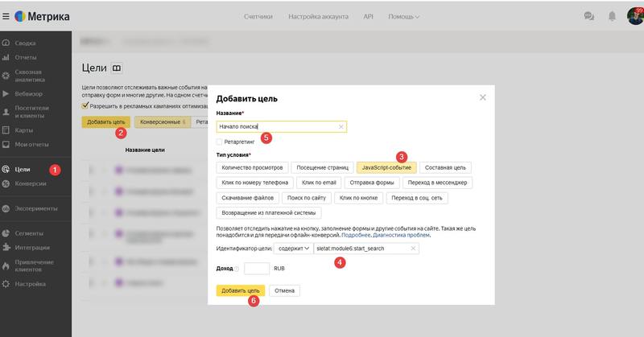Open the book help icon next to Цели
This screenshot has width=644, height=337.
pos(117,68)
